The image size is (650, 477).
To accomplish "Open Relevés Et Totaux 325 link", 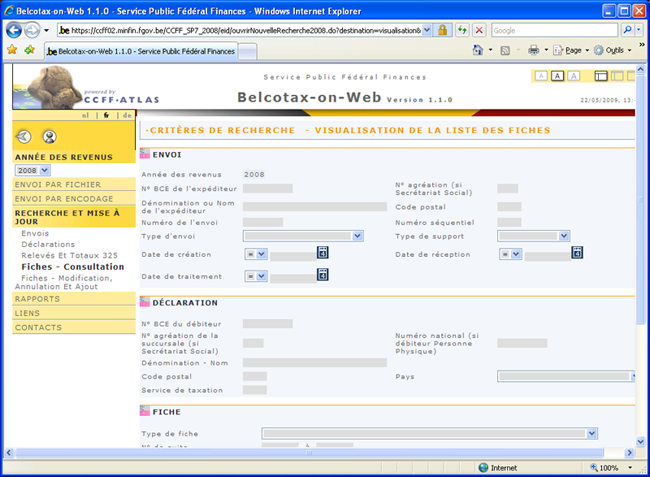I will pos(69,255).
